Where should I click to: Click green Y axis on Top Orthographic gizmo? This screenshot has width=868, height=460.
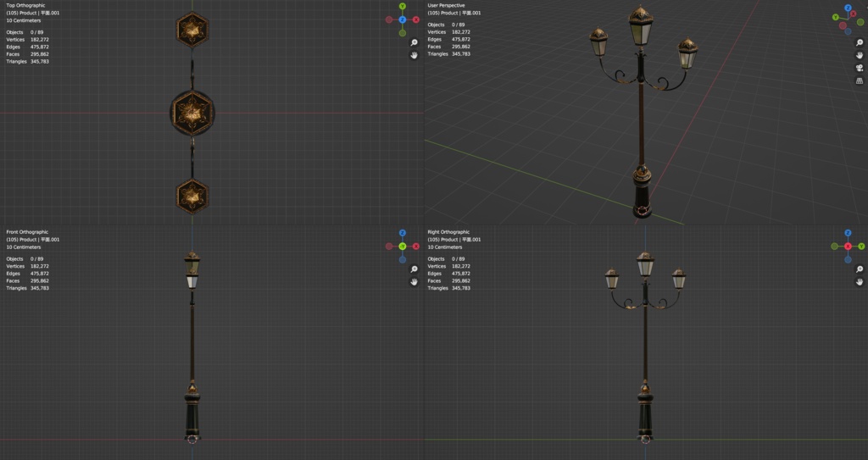(403, 7)
